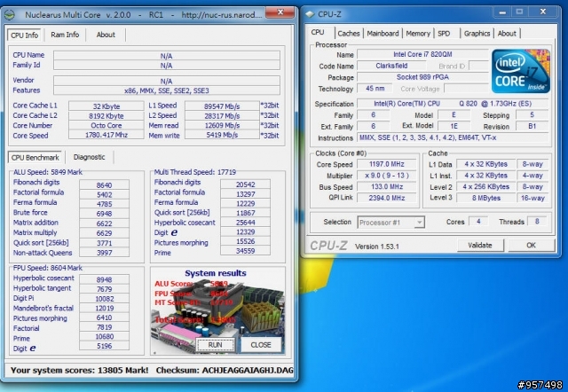
Task: Click the status bar system score 13805 Mark
Action: pos(79,371)
